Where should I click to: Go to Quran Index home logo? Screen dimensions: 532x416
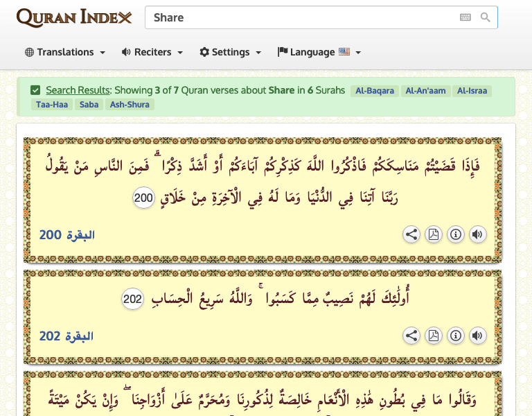pyautogui.click(x=73, y=17)
